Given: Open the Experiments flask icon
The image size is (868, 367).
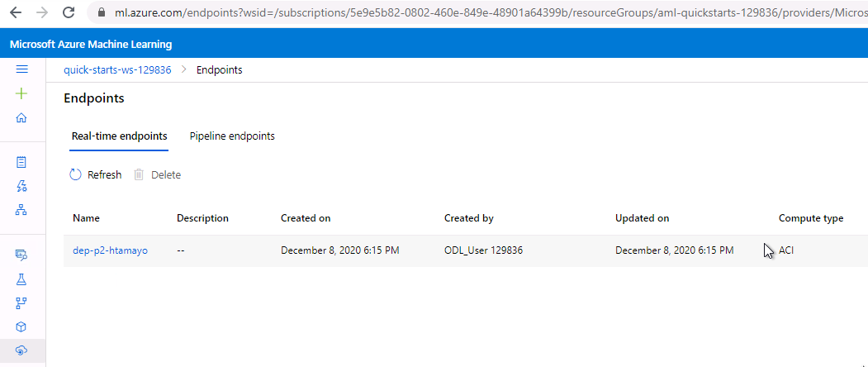Looking at the screenshot, I should click(x=21, y=279).
